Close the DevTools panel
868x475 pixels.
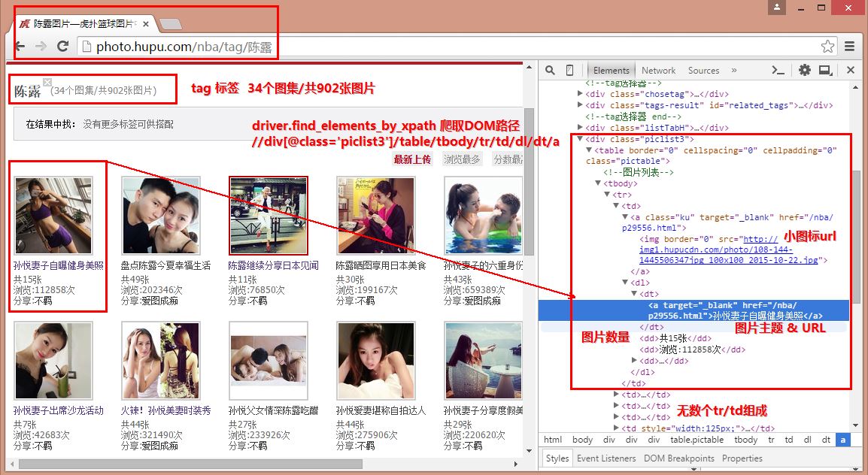click(x=851, y=70)
